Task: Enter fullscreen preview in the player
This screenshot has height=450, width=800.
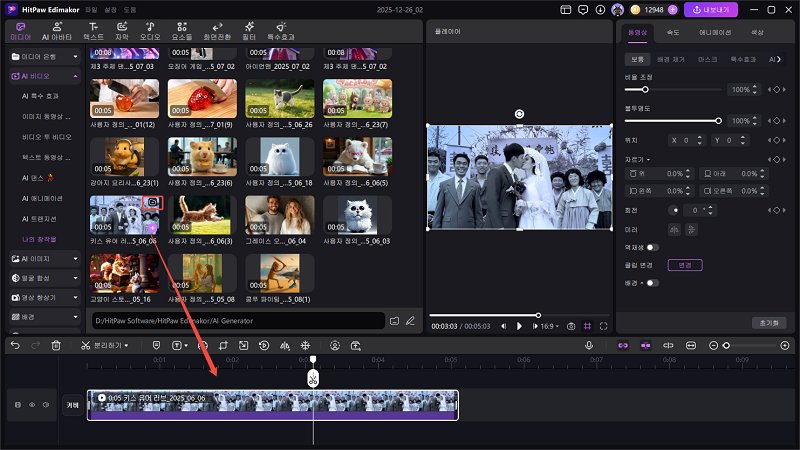Action: (x=604, y=326)
